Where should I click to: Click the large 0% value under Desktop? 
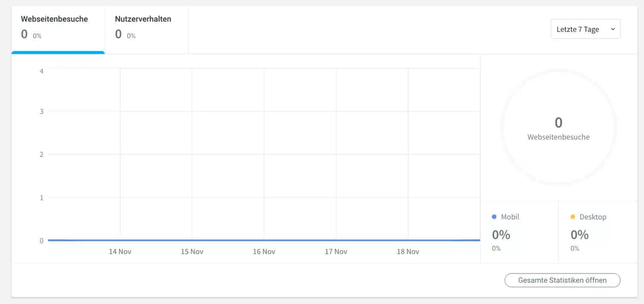pos(580,235)
